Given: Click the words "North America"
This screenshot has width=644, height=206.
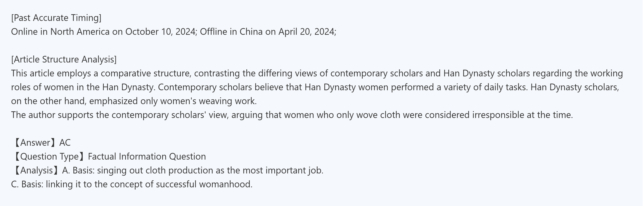Looking at the screenshot, I should tap(80, 32).
